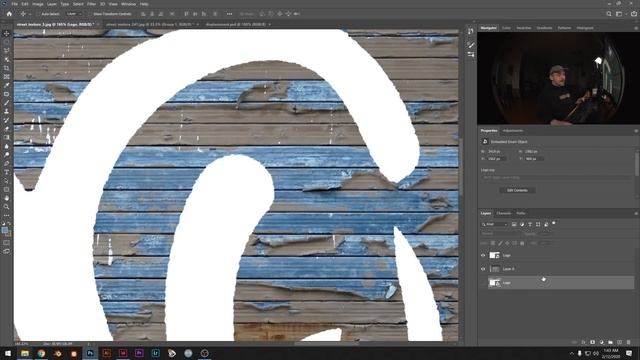Viewport: 640px width, 360px height.
Task: Open the layer Fill dropdown
Action: [x=545, y=243]
